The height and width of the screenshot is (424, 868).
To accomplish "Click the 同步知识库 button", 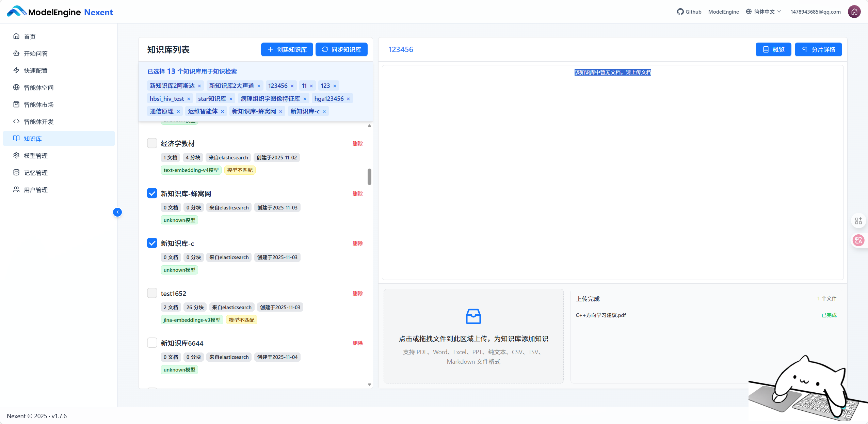I will (x=341, y=49).
